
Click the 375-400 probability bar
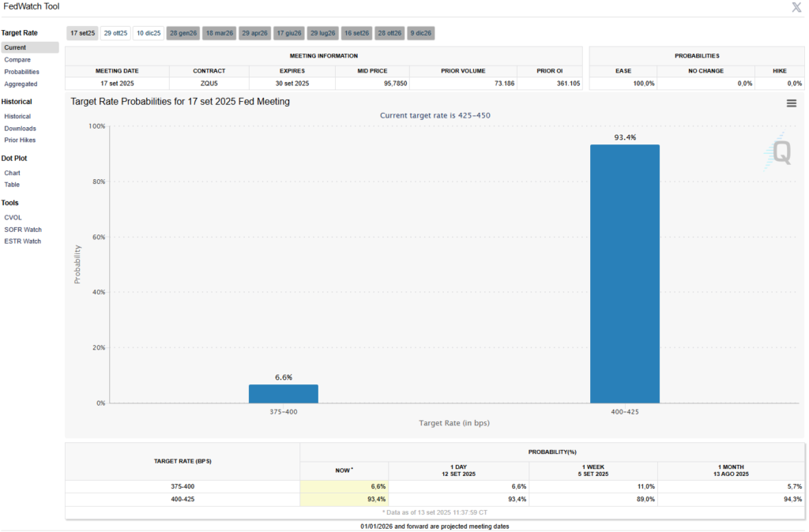coord(283,393)
